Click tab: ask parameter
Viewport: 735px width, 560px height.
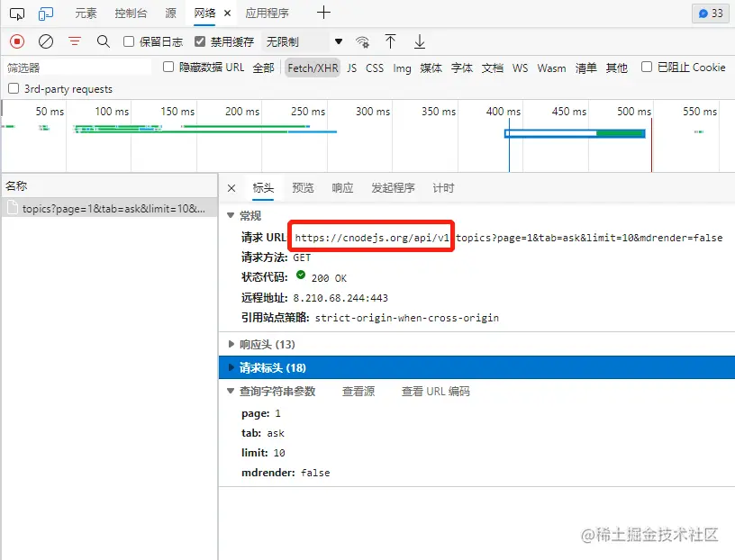coord(262,433)
